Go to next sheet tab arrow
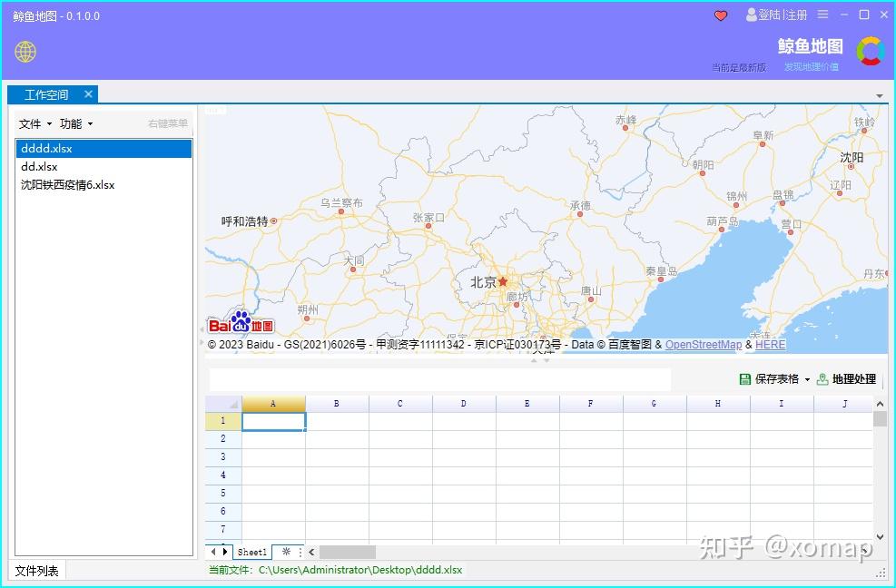896x588 pixels. [x=225, y=552]
